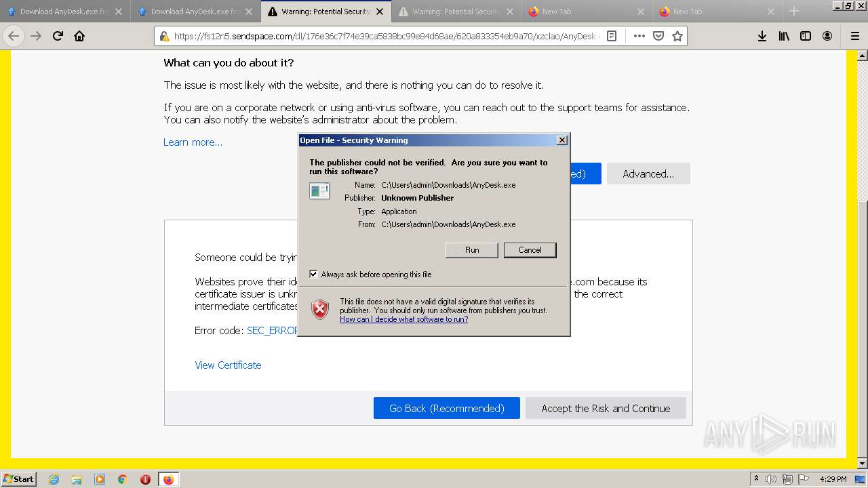Bookmark this page with the star

(677, 36)
